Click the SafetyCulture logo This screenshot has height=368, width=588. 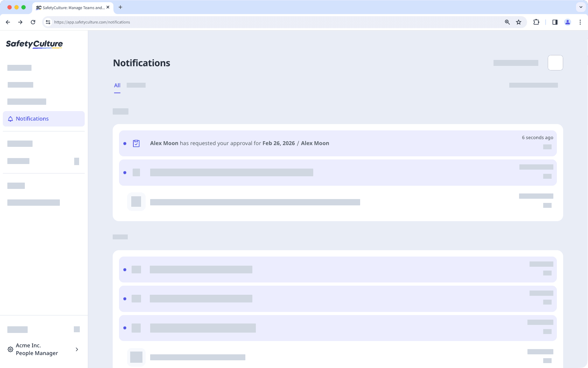coord(34,44)
